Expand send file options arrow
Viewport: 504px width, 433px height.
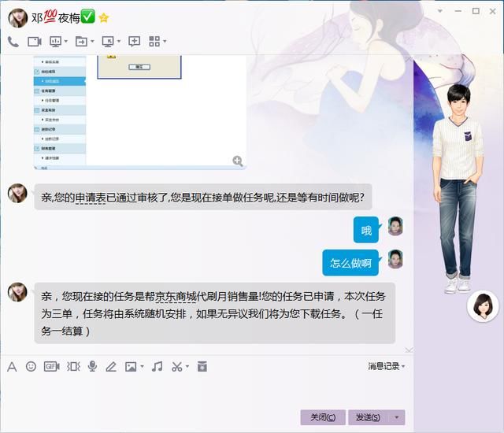(x=92, y=42)
